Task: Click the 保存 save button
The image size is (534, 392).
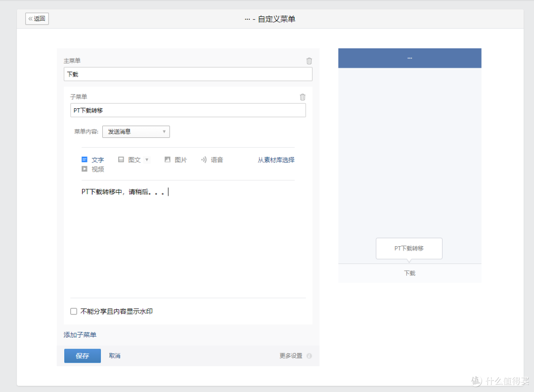Action: click(x=83, y=356)
